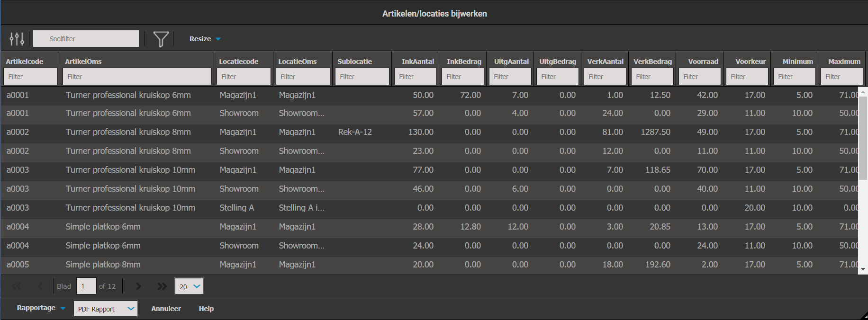Click the Blad page number field
This screenshot has width=868, height=320.
pyautogui.click(x=86, y=286)
